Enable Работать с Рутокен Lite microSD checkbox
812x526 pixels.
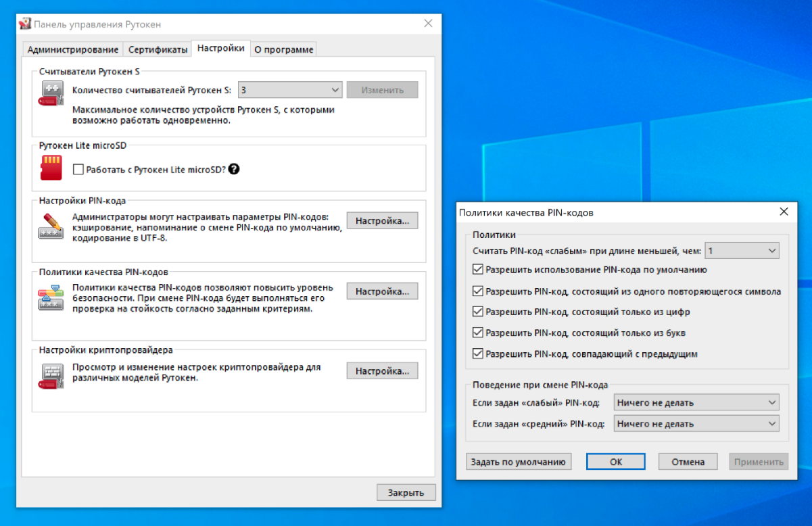click(x=78, y=169)
